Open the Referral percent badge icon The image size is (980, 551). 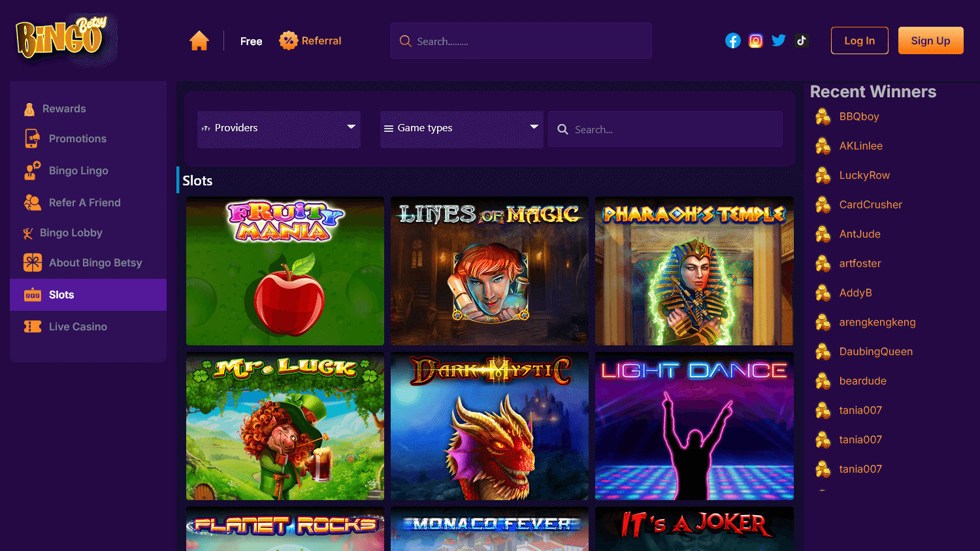287,40
